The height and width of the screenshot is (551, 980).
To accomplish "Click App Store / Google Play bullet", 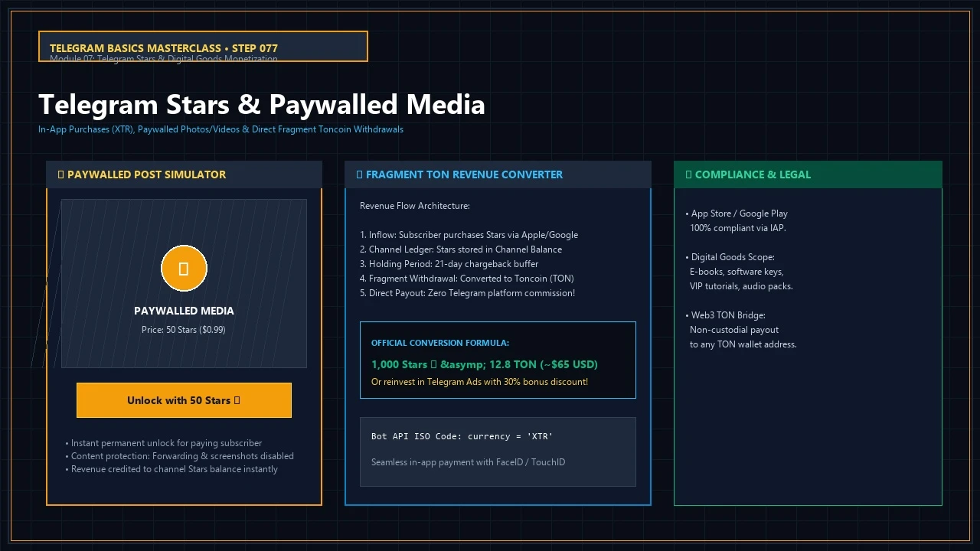I will (737, 214).
